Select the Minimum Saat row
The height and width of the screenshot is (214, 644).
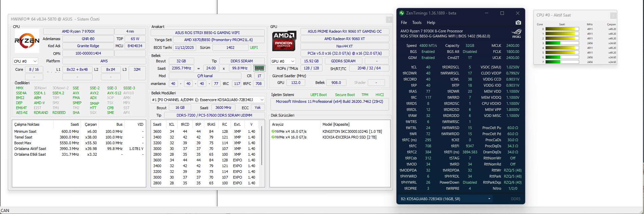pos(79,131)
